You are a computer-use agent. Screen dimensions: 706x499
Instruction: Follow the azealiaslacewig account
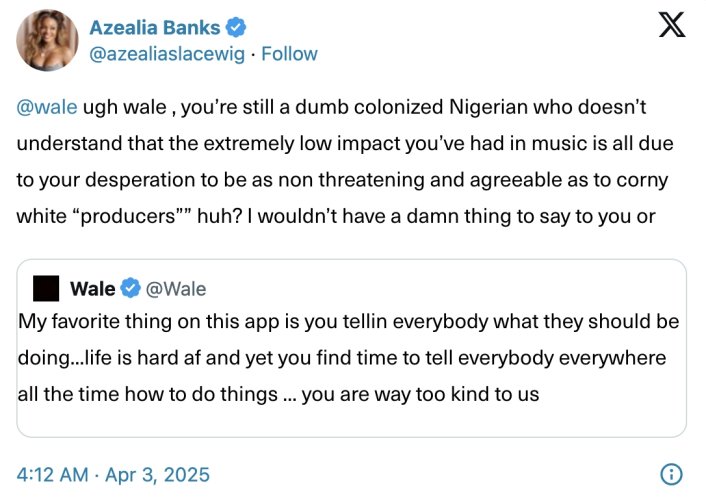[x=289, y=53]
